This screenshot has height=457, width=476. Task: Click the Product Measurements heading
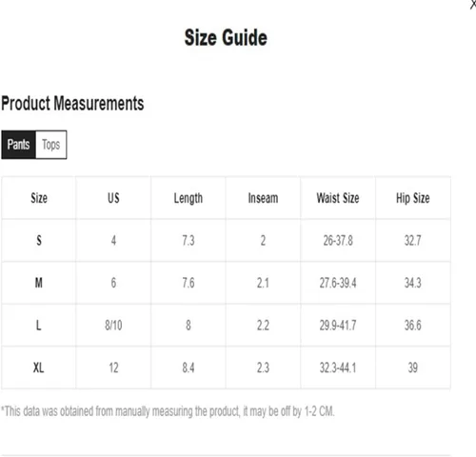click(72, 104)
